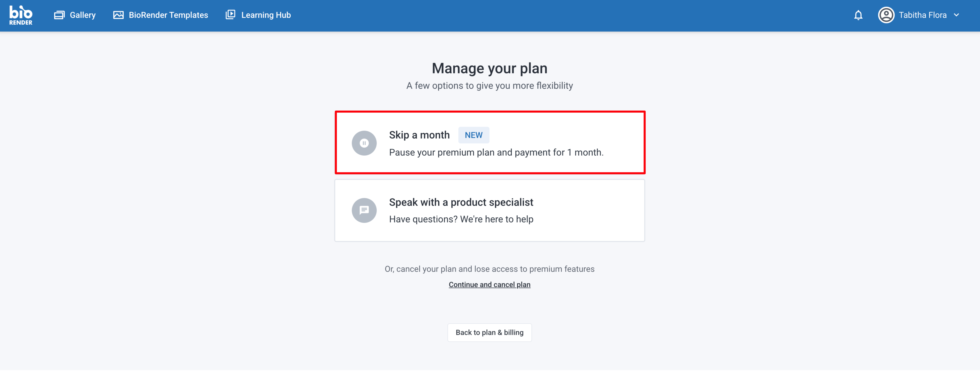Open the Learning Hub menu item
This screenshot has width=980, height=372.
click(x=266, y=15)
